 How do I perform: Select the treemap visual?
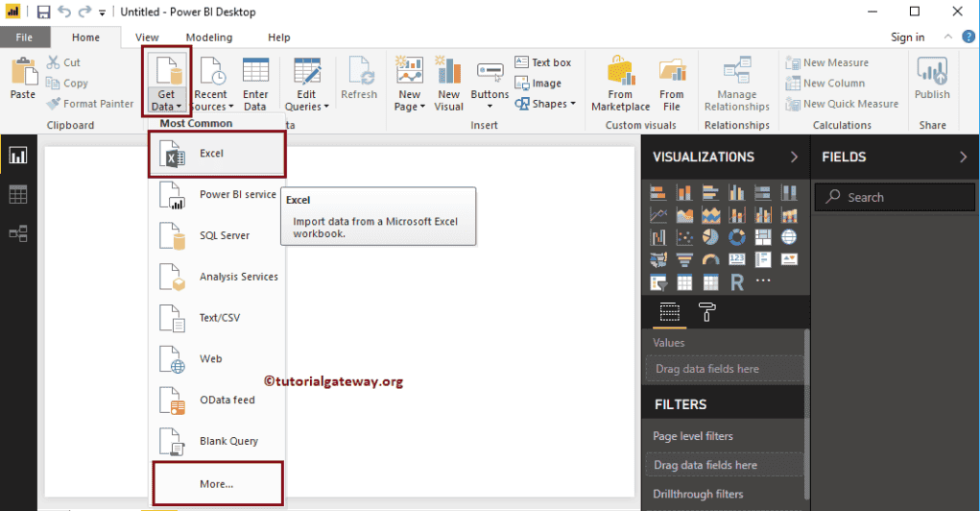click(x=763, y=237)
